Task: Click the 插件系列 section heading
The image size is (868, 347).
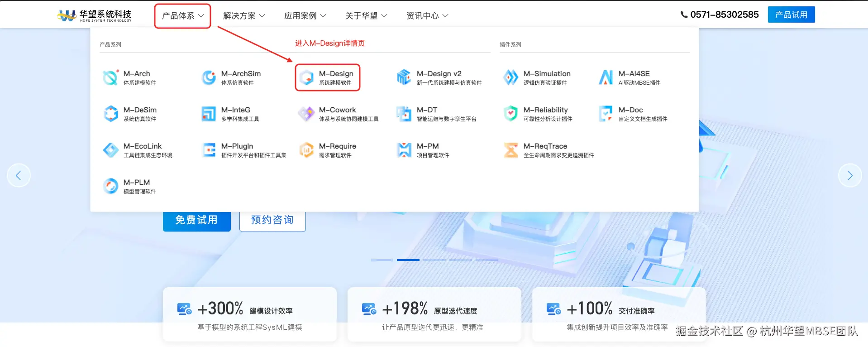Action: [510, 44]
